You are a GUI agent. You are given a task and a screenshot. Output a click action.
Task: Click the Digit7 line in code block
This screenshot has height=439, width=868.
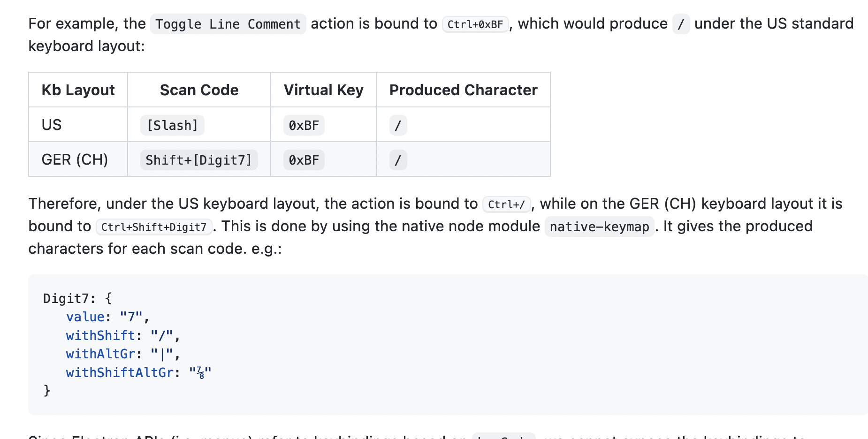(77, 298)
